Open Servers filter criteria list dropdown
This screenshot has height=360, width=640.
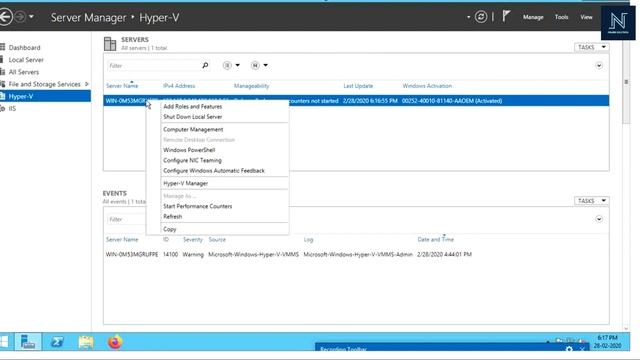pos(231,65)
